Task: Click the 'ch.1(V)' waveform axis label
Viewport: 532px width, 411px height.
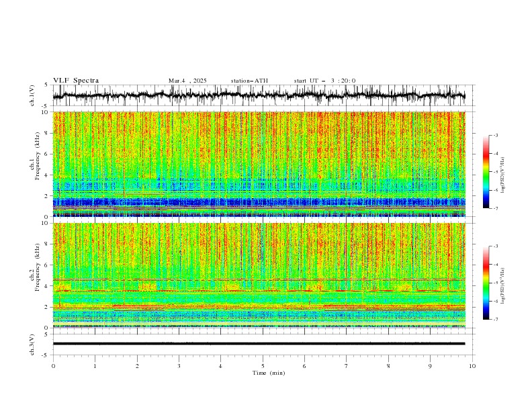Action: [32, 95]
